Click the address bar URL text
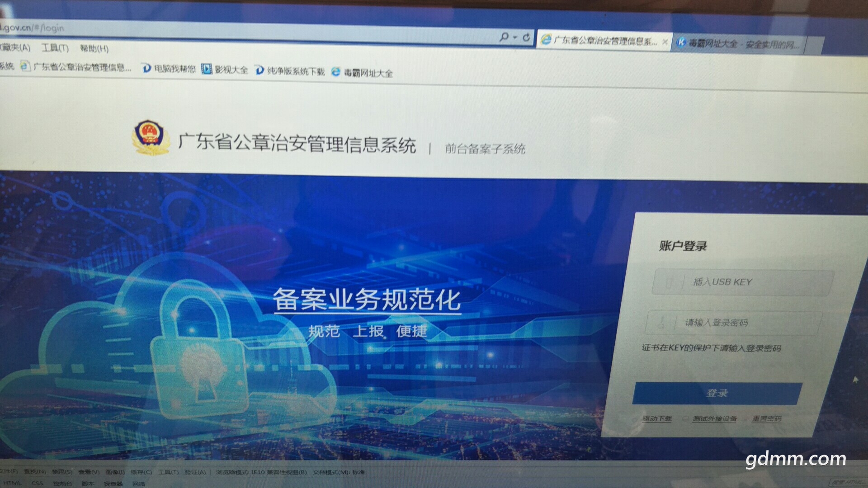868x488 pixels. pyautogui.click(x=32, y=28)
